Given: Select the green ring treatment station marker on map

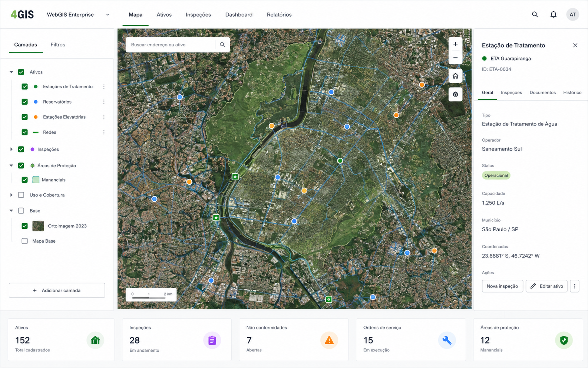Looking at the screenshot, I should pos(340,161).
